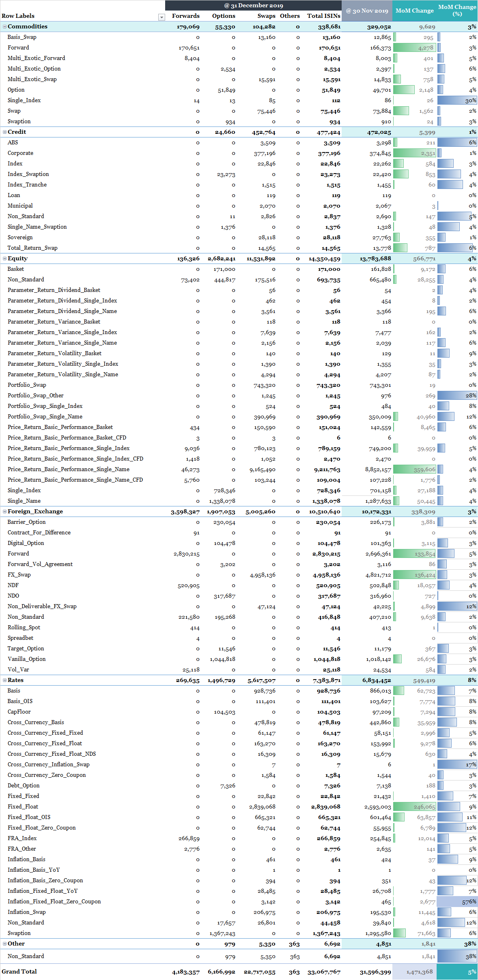
Task: Collapse the Other group at the bottom
Action: tap(5, 944)
